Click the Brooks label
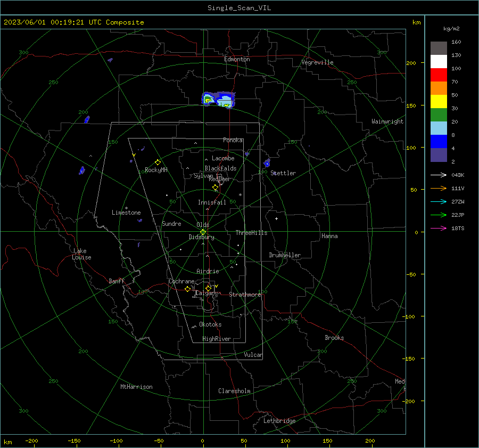The width and height of the screenshot is (479, 448). pos(335,338)
